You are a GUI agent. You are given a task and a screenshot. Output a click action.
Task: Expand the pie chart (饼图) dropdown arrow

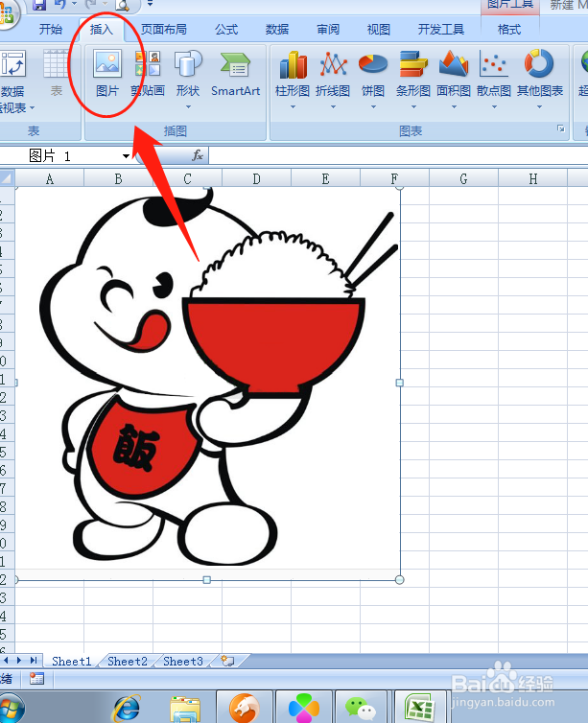coord(373,107)
